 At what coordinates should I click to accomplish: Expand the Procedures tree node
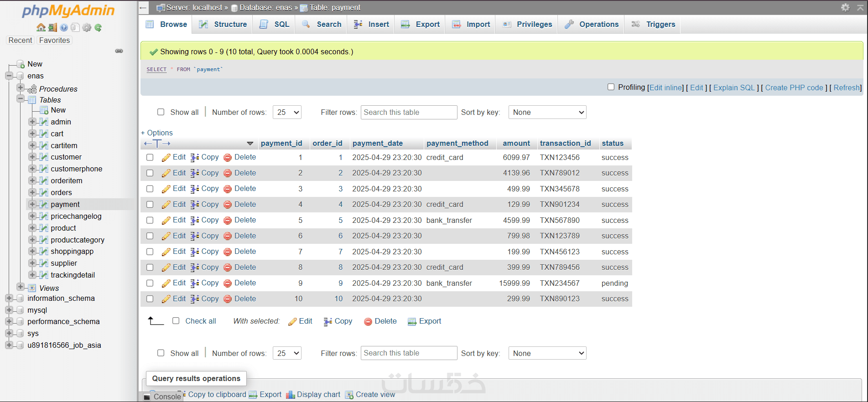coord(21,88)
